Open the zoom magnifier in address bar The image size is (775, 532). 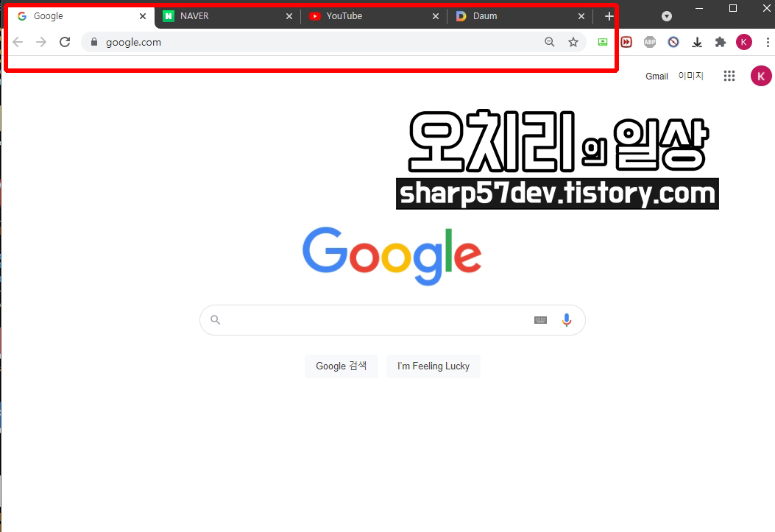tap(550, 42)
